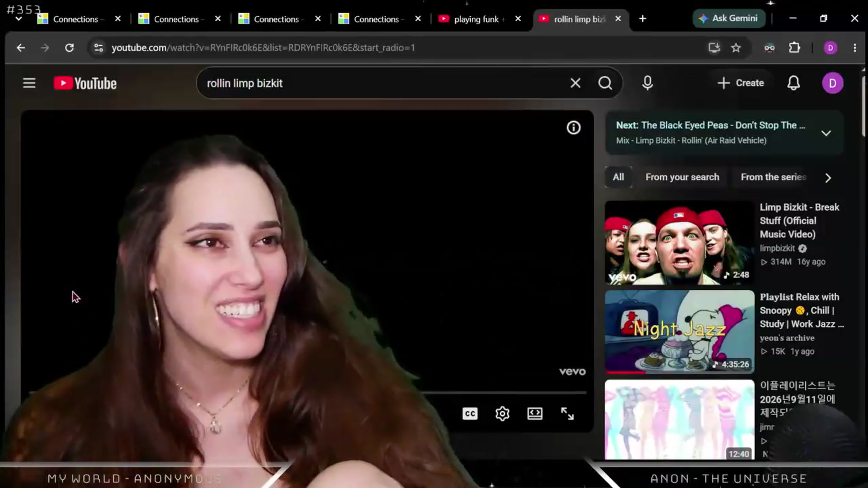Image resolution: width=868 pixels, height=488 pixels.
Task: Close the first Connections tab
Action: click(x=118, y=19)
